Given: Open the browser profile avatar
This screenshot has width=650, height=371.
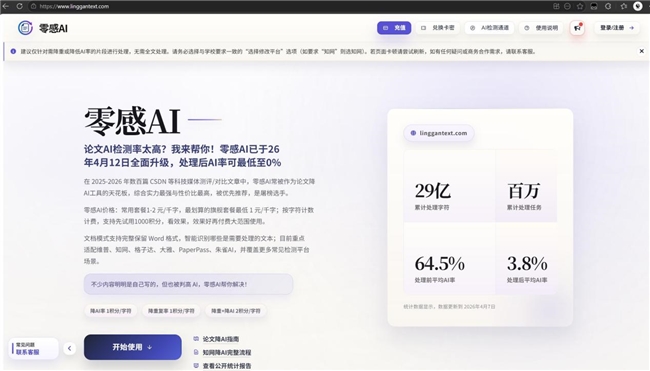Looking at the screenshot, I should [638, 6].
